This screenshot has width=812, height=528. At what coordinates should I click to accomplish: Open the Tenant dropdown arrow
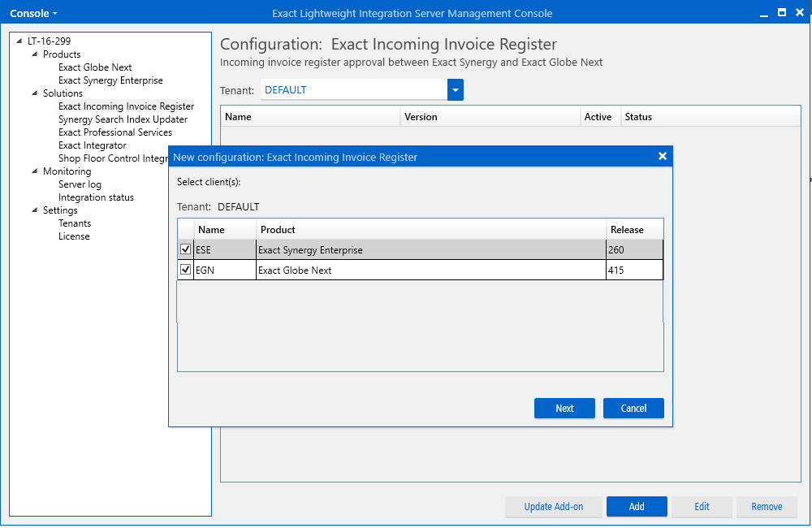[456, 90]
